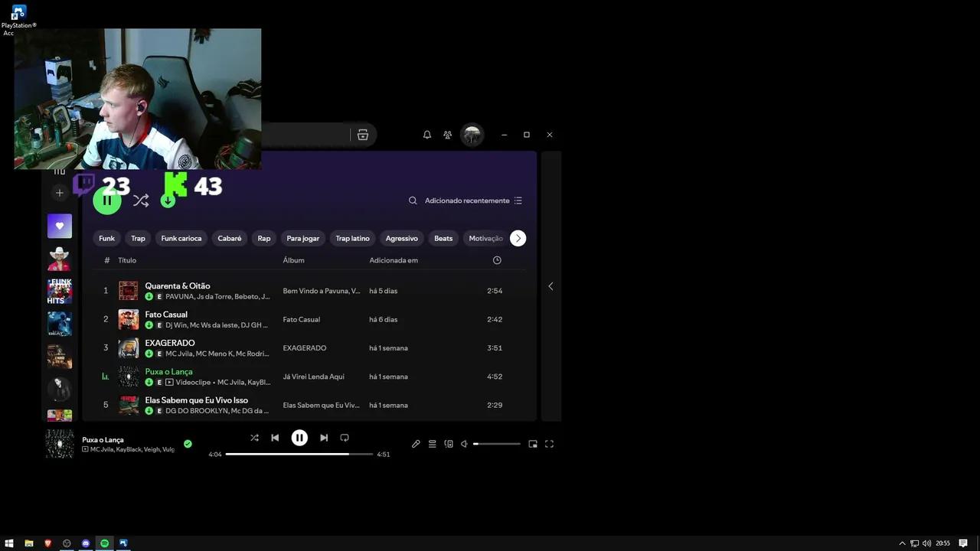Open the profile avatar menu
The image size is (980, 551).
point(472,135)
